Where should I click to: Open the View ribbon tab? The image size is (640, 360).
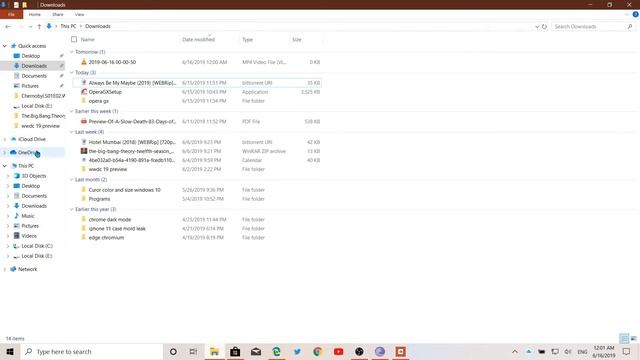(x=79, y=14)
